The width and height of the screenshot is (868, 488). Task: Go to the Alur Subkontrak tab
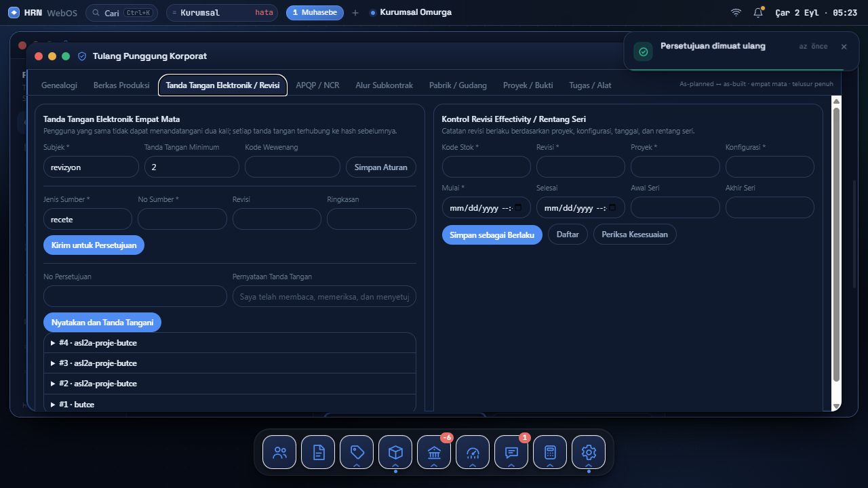pos(384,85)
